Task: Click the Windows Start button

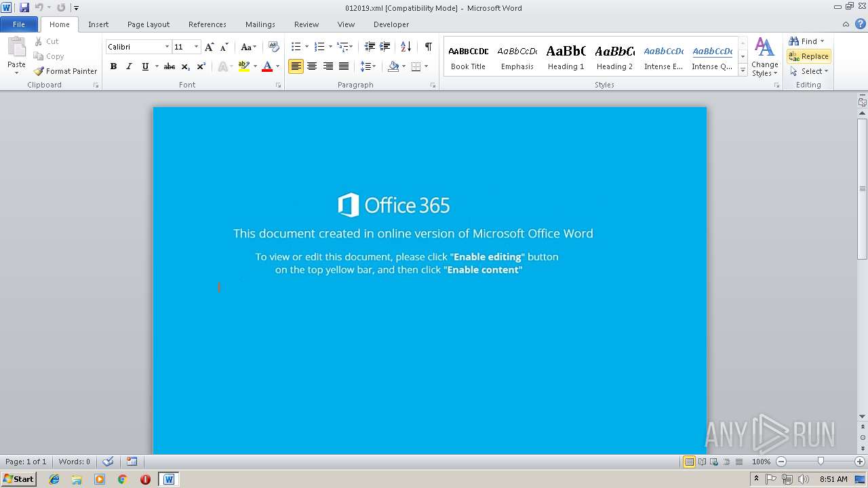Action: 18,479
